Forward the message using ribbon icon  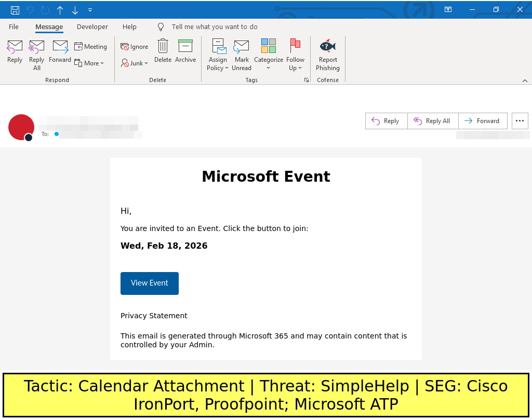point(60,52)
